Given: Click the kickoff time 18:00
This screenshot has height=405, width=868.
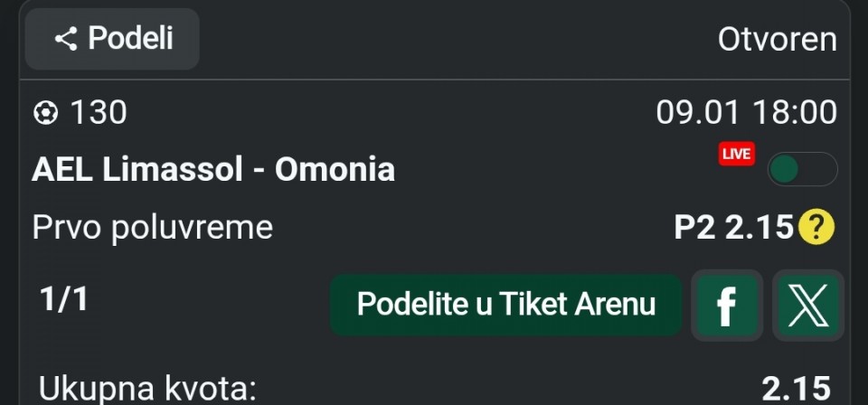Looking at the screenshot, I should pyautogui.click(x=795, y=113).
